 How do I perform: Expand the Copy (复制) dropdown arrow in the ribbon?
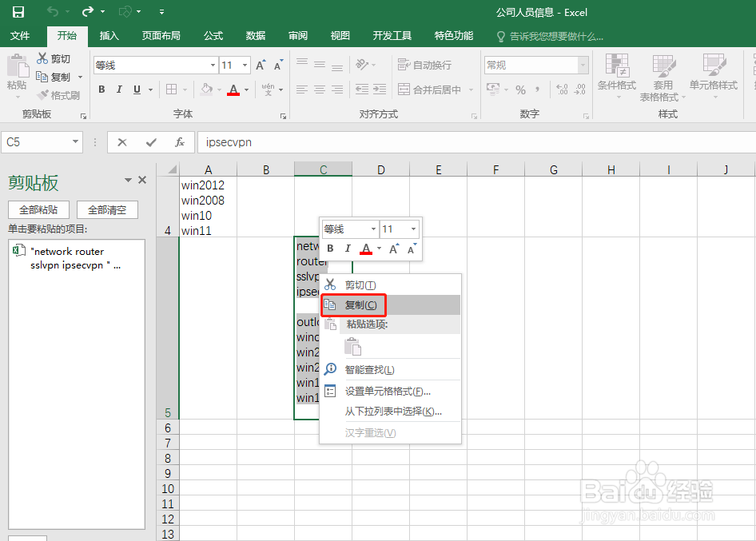[81, 77]
